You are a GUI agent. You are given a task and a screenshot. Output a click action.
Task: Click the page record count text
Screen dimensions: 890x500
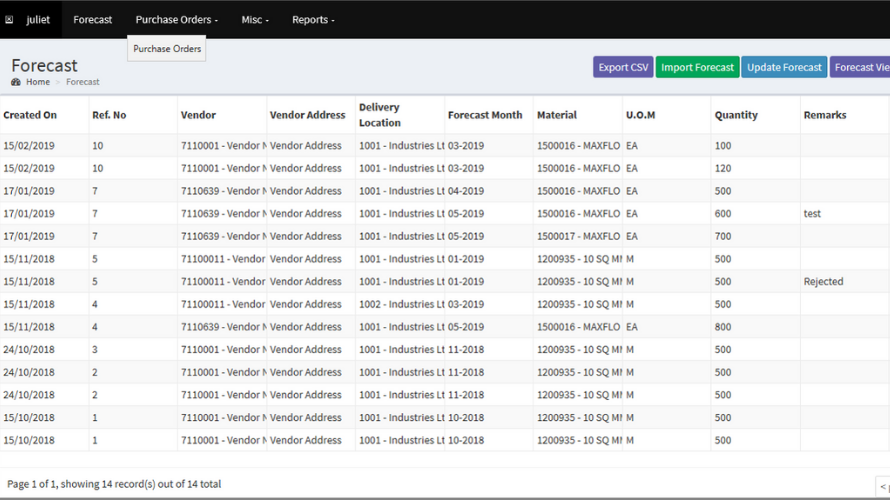[x=114, y=484]
